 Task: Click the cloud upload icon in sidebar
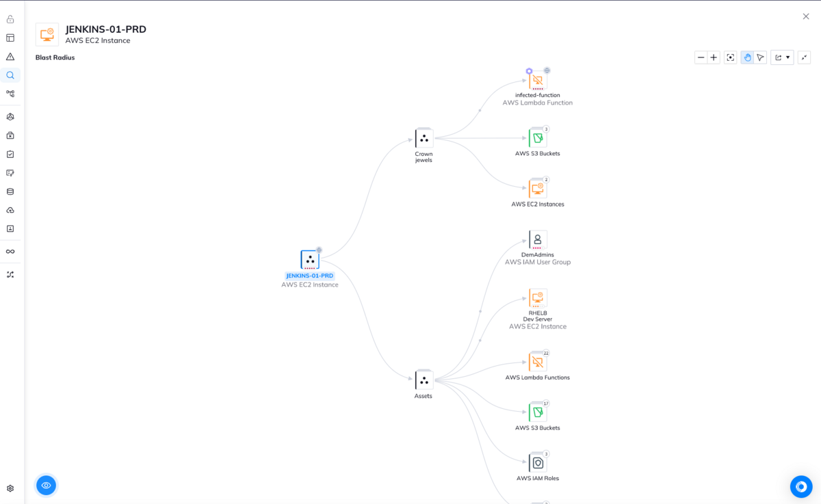click(x=10, y=210)
